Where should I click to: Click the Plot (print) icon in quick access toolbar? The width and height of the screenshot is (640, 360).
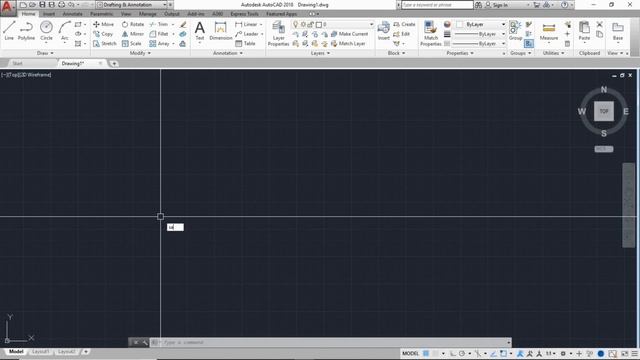62,5
